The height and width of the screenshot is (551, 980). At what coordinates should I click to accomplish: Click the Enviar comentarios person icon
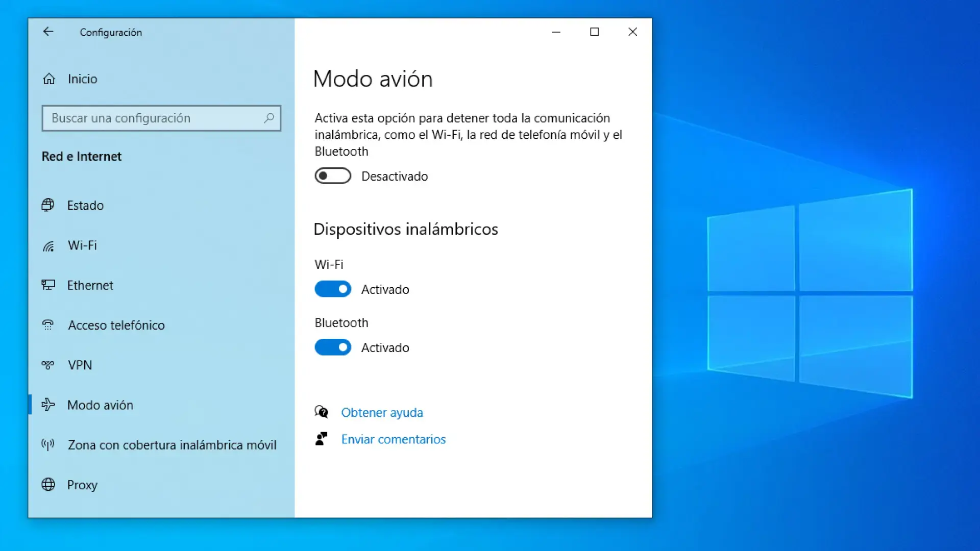click(x=321, y=439)
